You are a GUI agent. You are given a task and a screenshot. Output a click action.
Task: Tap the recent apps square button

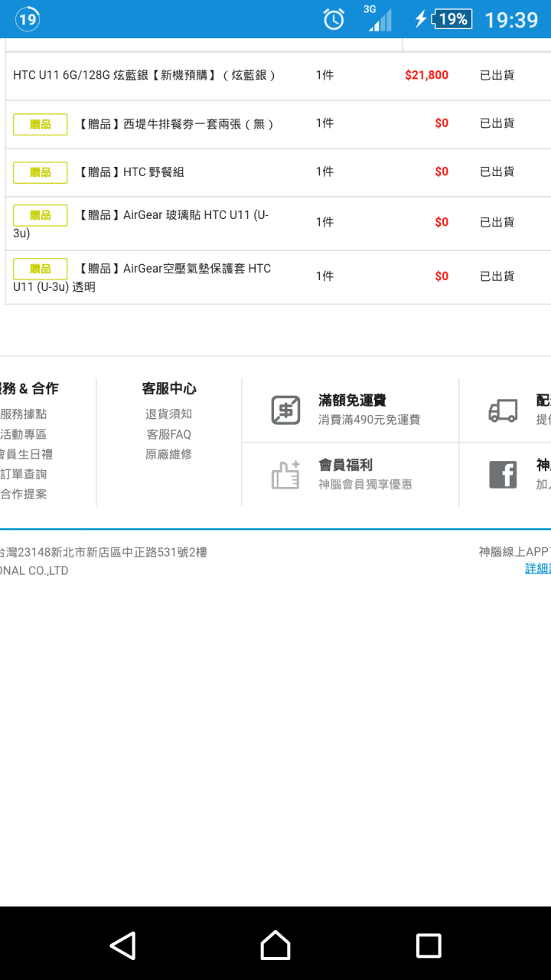(429, 946)
